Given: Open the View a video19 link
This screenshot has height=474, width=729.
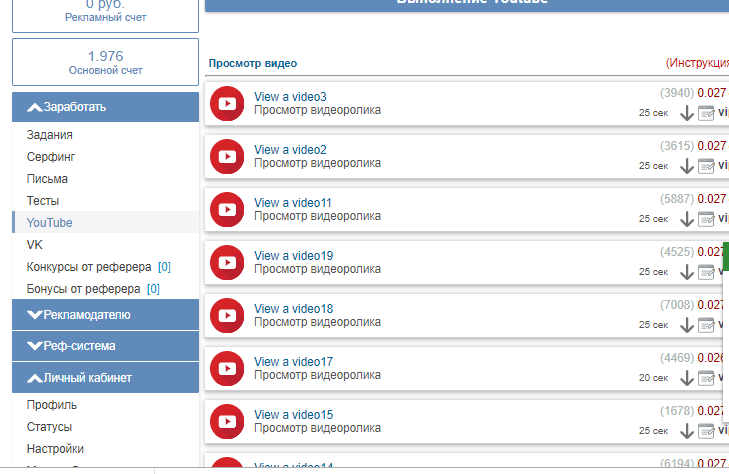Looking at the screenshot, I should pos(293,256).
